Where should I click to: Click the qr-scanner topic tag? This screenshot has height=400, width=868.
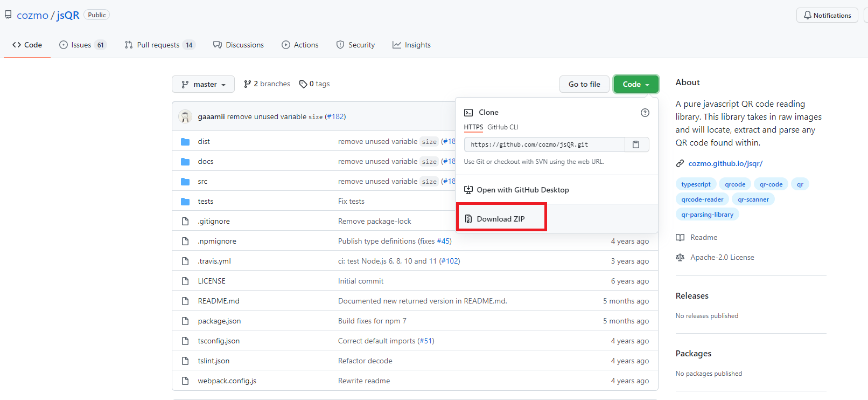tap(753, 199)
